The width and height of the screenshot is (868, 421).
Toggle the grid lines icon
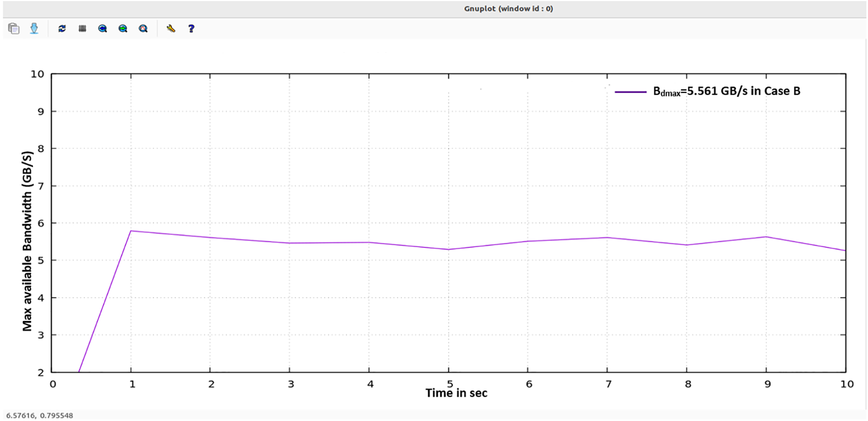tap(82, 29)
